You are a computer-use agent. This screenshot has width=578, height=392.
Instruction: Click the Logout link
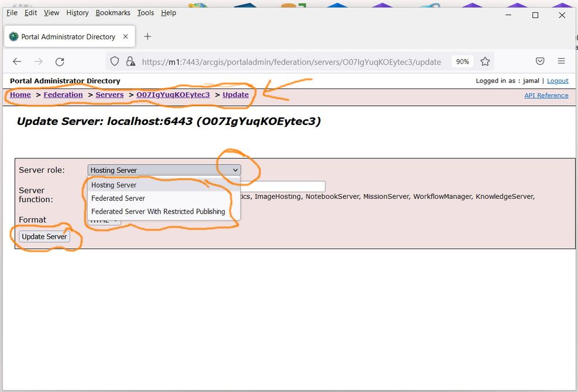tap(557, 81)
